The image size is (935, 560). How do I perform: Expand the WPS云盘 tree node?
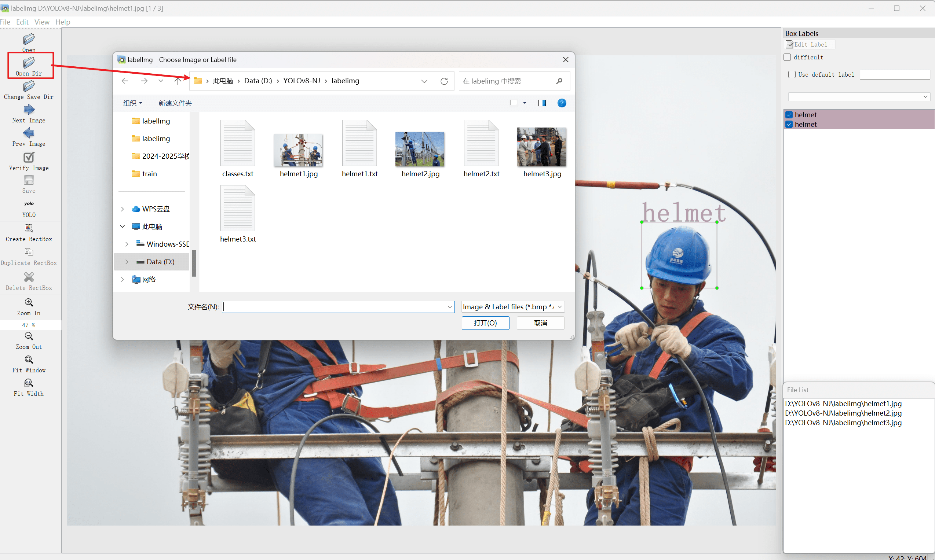click(123, 209)
